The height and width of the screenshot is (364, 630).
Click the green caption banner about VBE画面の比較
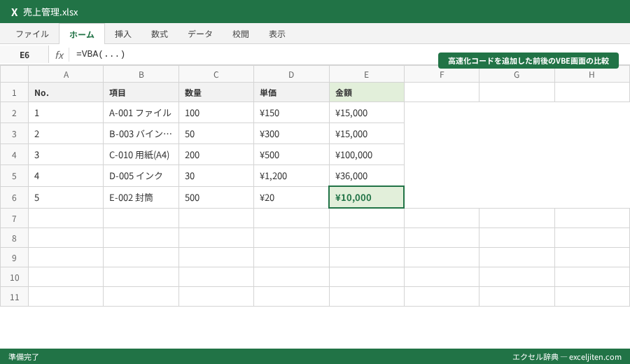tap(528, 61)
